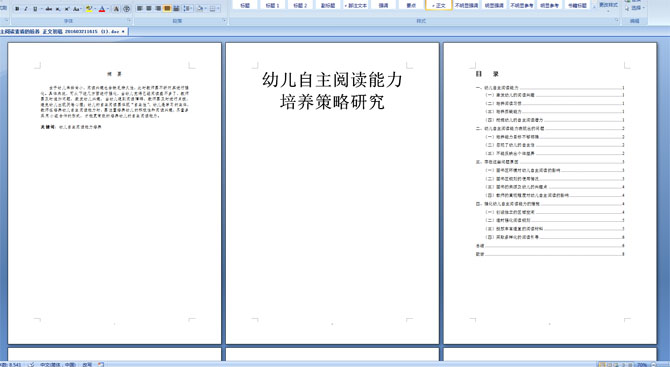Toggle subscript formatting
Viewport: 670px width, 367px height.
pyautogui.click(x=58, y=9)
